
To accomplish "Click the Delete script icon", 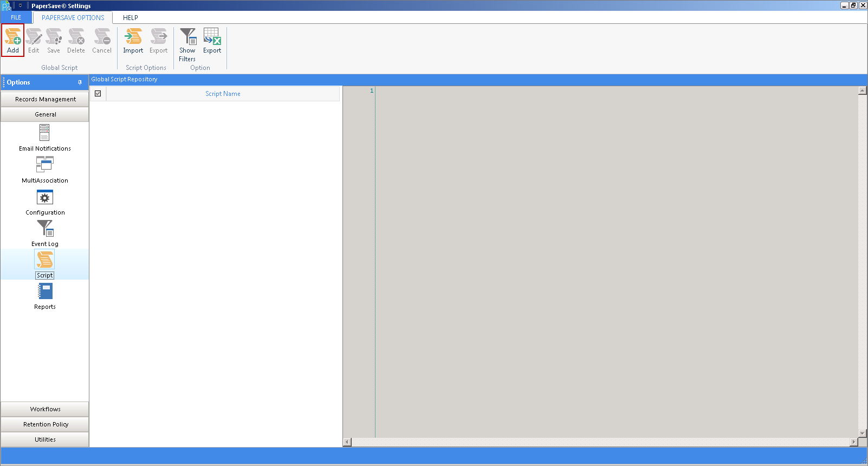I will [76, 41].
